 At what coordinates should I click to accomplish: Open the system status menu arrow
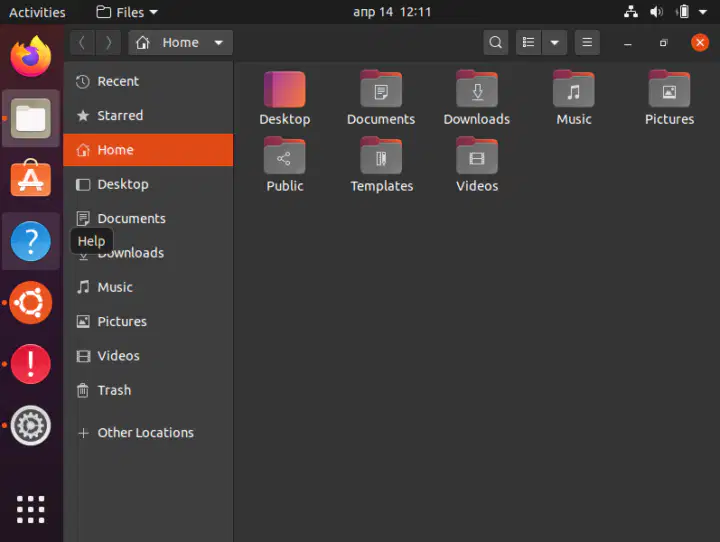pyautogui.click(x=703, y=12)
